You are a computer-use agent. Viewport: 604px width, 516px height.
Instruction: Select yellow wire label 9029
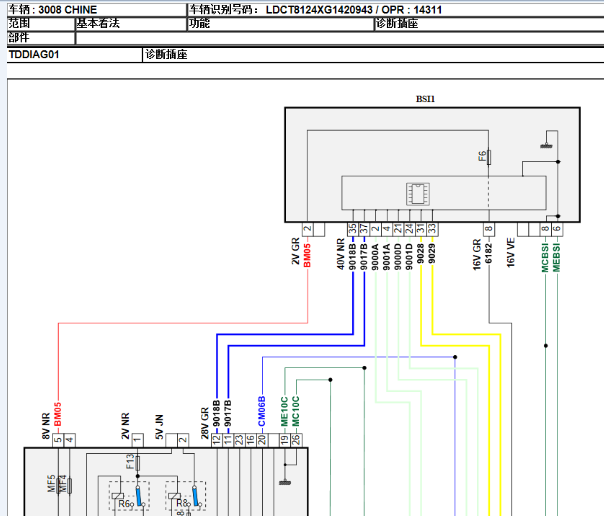tap(432, 253)
